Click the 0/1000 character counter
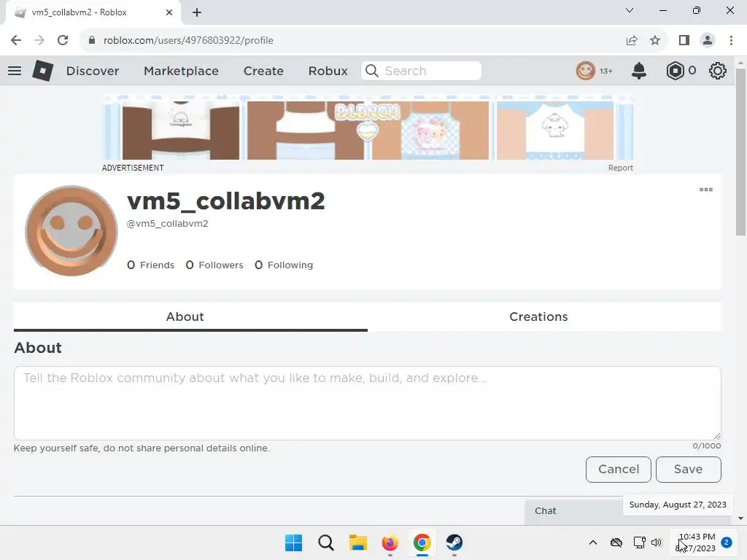Image resolution: width=747 pixels, height=560 pixels. [706, 446]
